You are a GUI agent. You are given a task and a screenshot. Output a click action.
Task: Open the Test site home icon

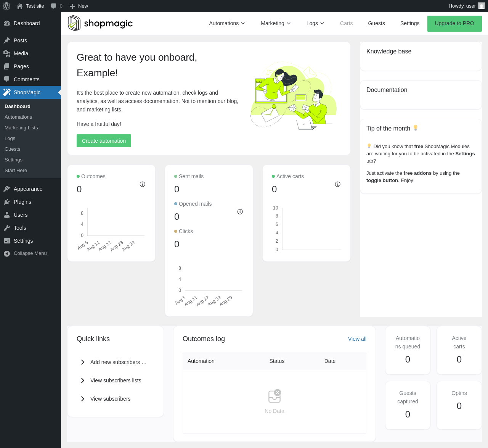pos(20,6)
